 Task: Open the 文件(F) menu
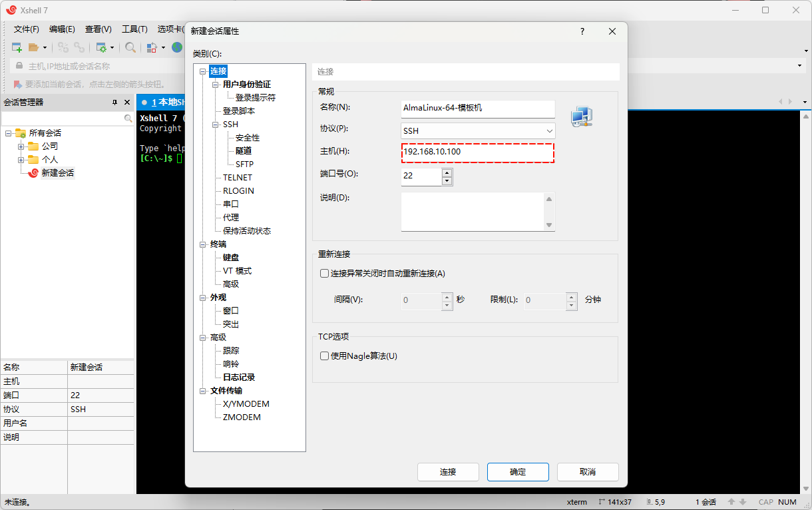point(26,29)
